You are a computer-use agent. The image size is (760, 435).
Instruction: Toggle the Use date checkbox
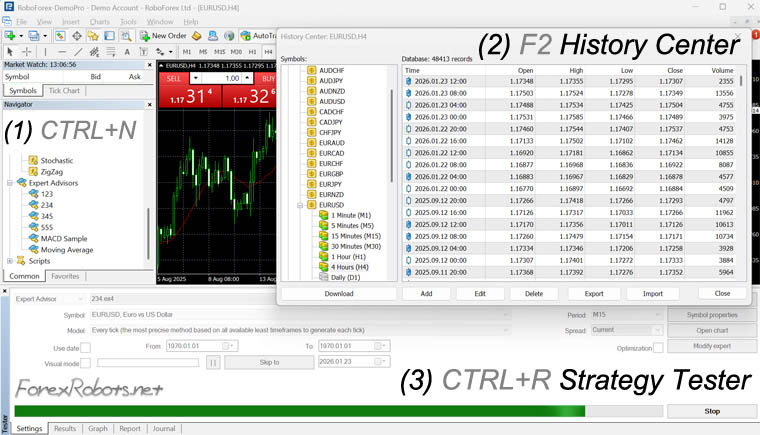85,348
